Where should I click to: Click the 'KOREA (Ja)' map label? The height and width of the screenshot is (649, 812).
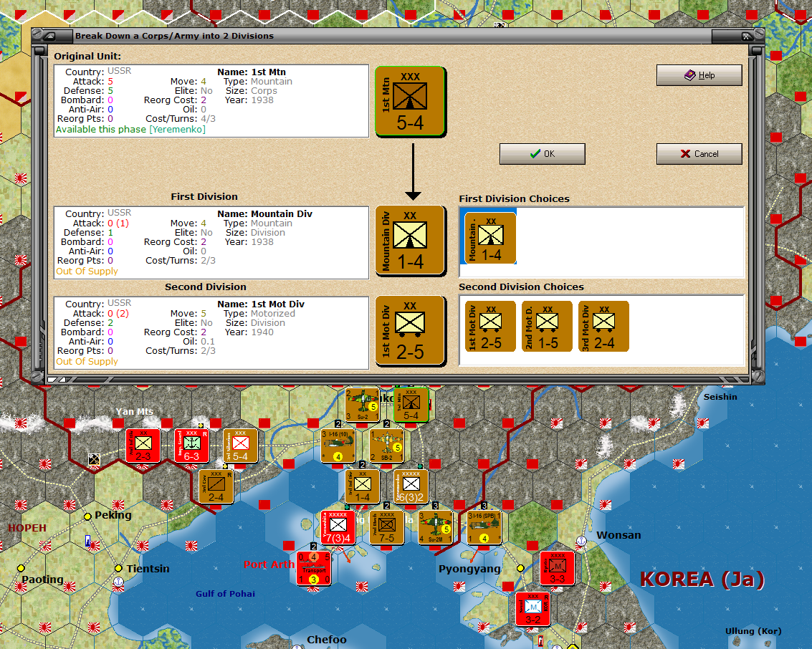(702, 579)
